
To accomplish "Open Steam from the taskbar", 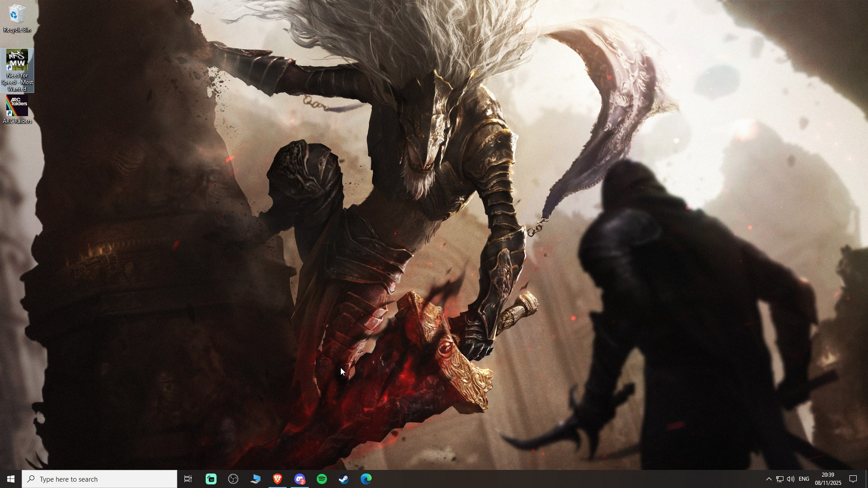I will pos(344,479).
